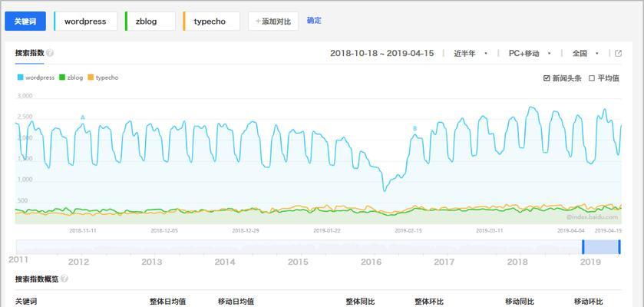This screenshot has width=644, height=307.
Task: Open the date range 2018-10-18 ~ 2019-04-15
Action: coord(382,54)
